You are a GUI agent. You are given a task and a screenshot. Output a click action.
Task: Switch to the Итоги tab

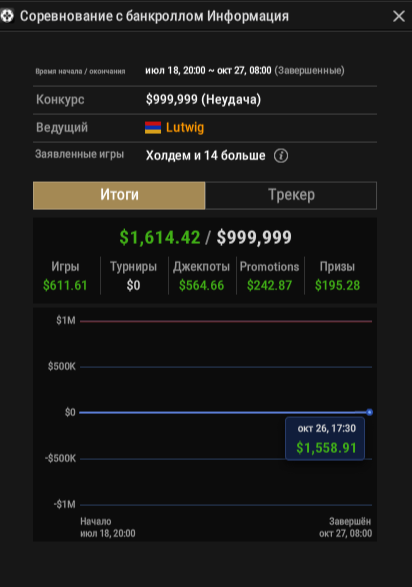(119, 195)
